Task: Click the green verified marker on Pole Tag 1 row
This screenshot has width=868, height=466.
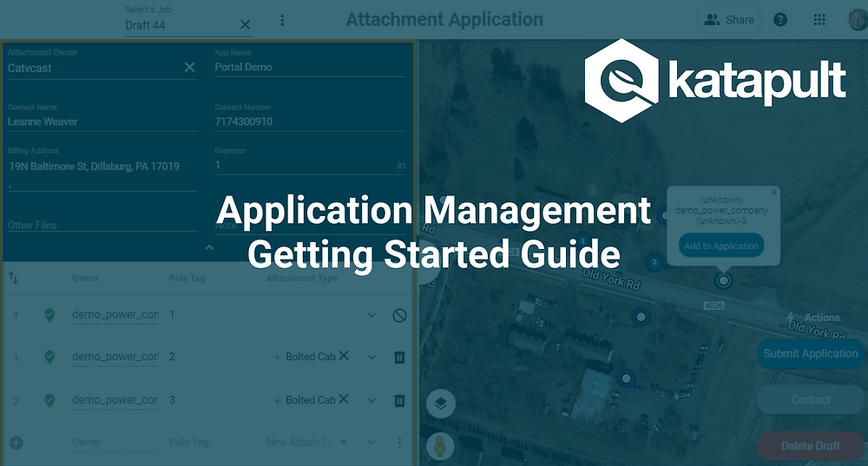Action: (49, 316)
